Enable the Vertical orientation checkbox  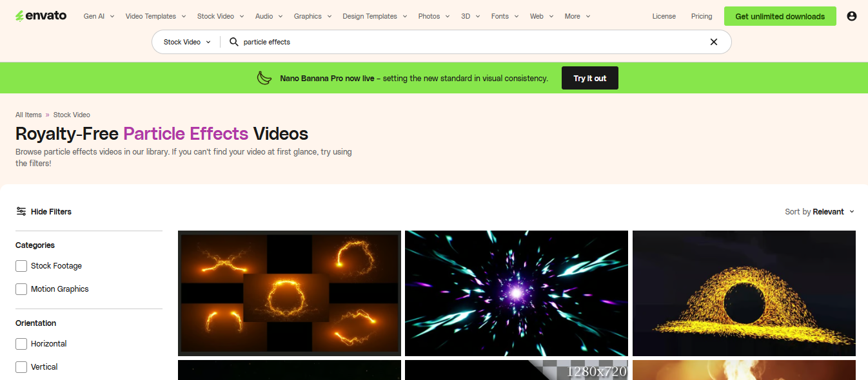tap(21, 367)
